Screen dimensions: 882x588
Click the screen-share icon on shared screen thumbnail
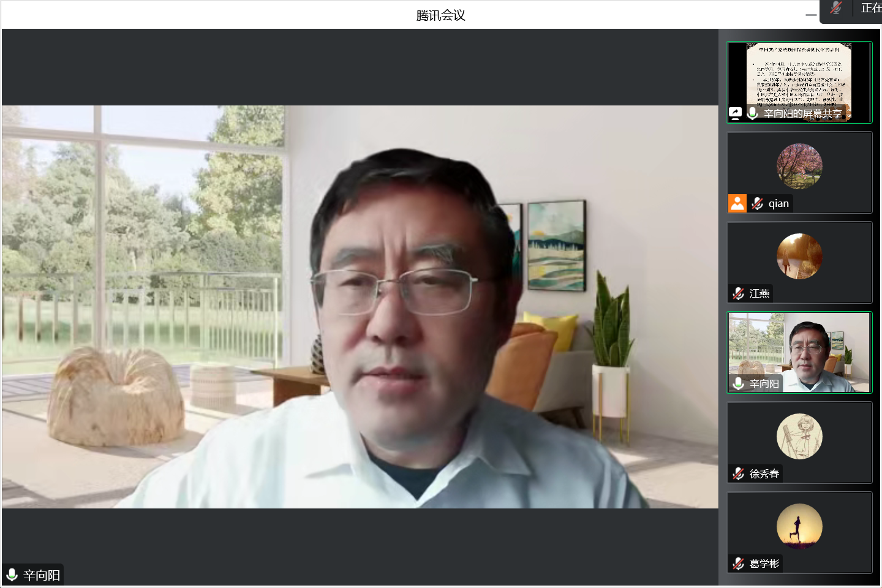(735, 113)
